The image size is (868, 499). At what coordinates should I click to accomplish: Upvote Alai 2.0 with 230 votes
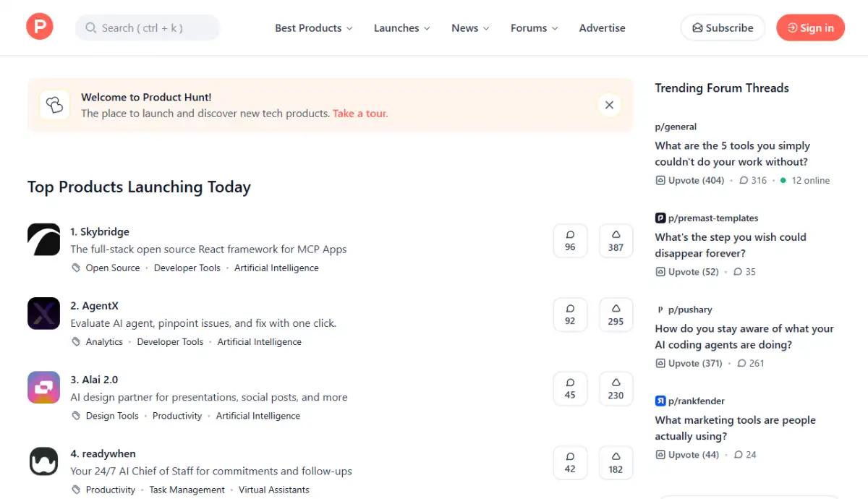tap(616, 388)
